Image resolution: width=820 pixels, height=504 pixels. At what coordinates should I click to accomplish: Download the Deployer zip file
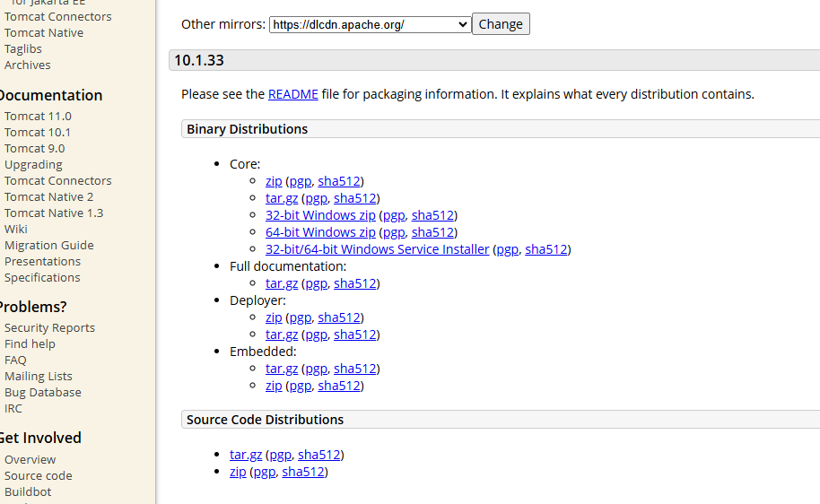pyautogui.click(x=274, y=317)
